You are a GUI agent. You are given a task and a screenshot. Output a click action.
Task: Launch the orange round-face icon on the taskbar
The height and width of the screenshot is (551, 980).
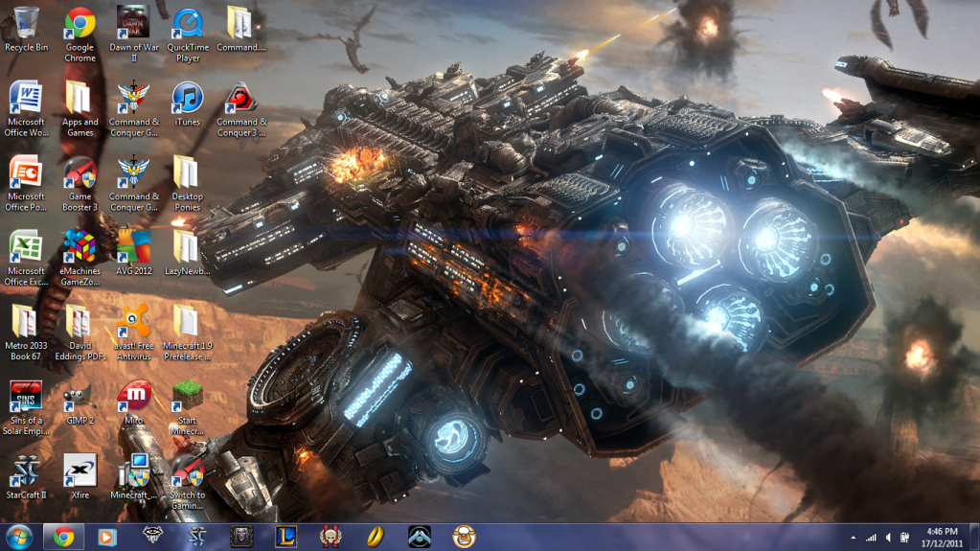[464, 537]
